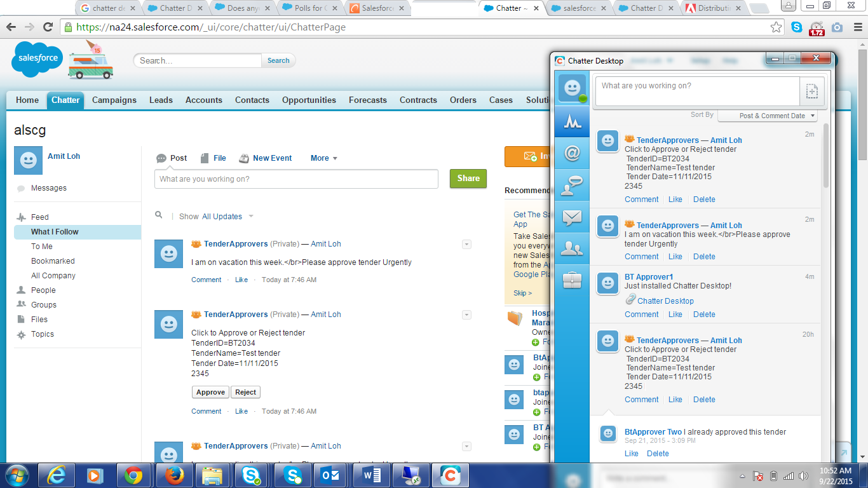Open Messages in the left sidebar
The image size is (868, 488).
coord(49,188)
